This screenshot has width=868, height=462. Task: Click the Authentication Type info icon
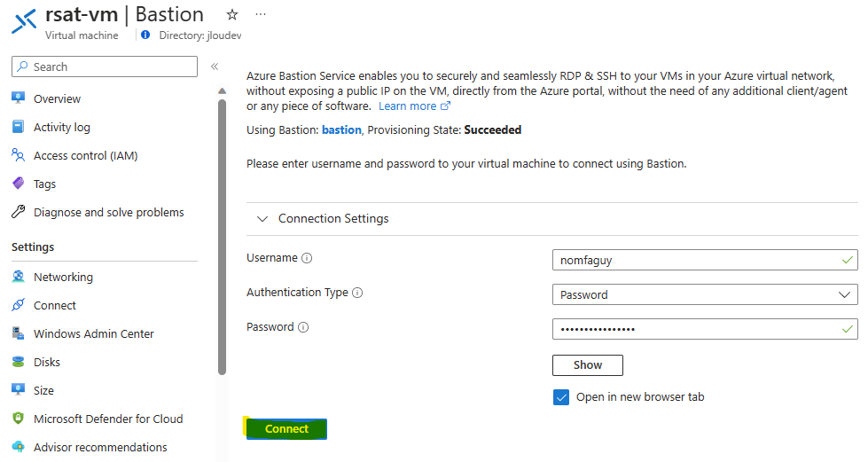(357, 293)
